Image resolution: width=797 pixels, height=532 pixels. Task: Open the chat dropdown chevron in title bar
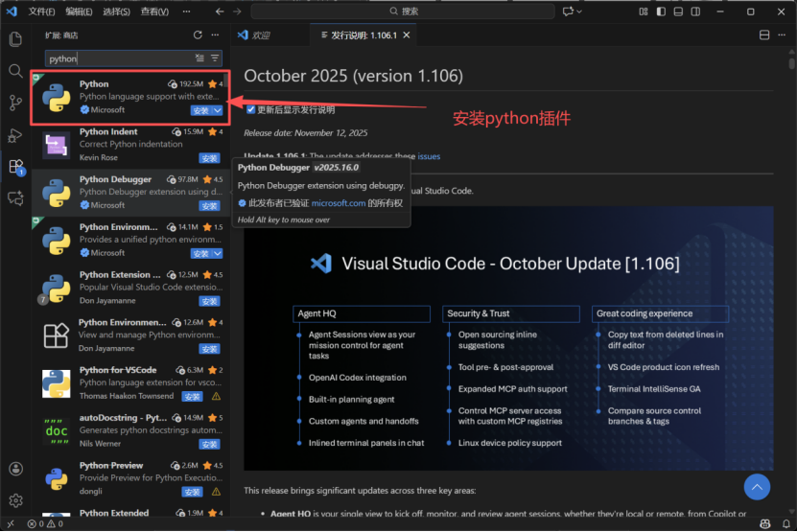[x=579, y=12]
